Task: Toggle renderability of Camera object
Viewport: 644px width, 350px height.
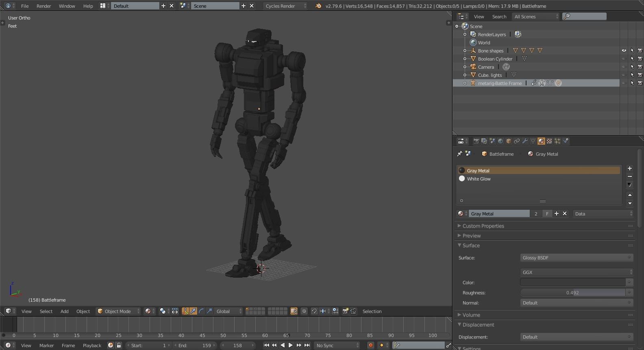Action: (640, 67)
